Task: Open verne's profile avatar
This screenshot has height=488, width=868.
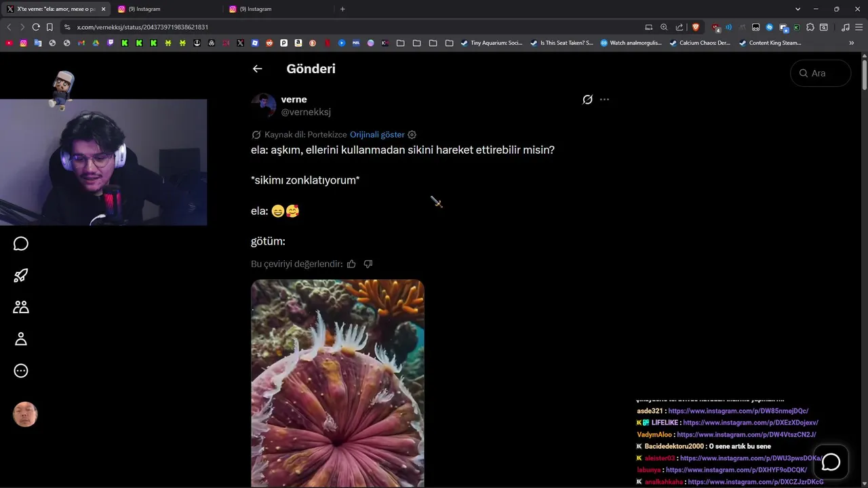Action: [263, 106]
